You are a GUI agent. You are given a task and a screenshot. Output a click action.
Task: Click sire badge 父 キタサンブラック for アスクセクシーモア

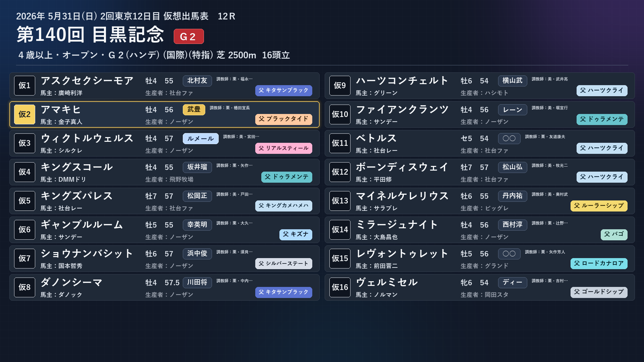click(x=284, y=90)
